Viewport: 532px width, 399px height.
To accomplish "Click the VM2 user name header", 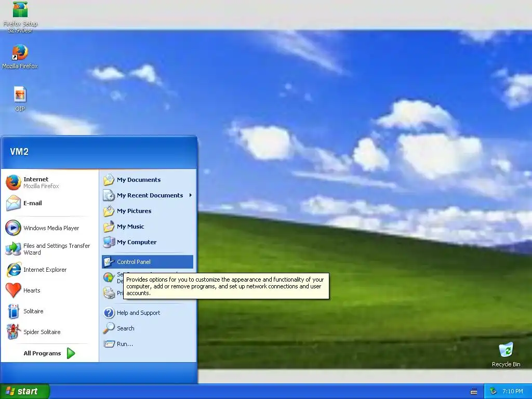I will [19, 152].
